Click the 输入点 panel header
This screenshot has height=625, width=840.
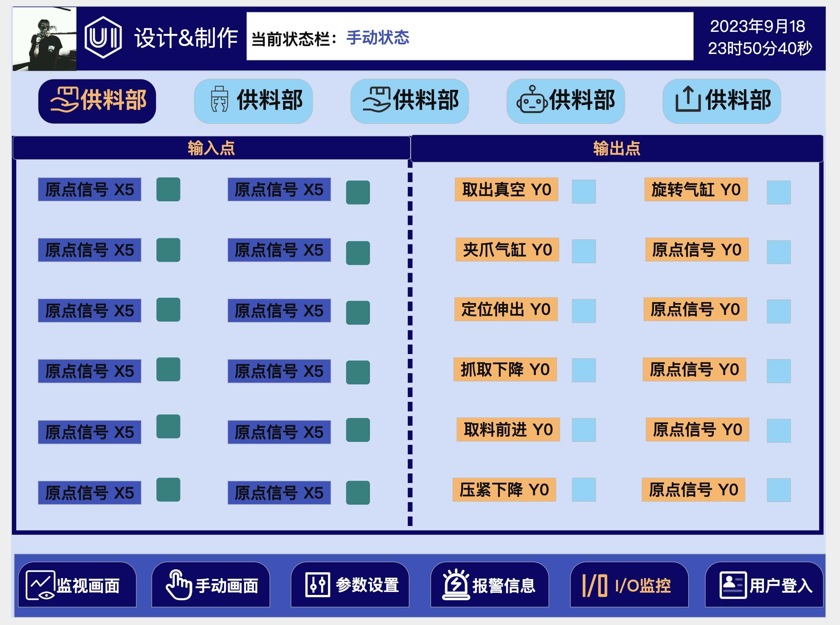tap(211, 148)
